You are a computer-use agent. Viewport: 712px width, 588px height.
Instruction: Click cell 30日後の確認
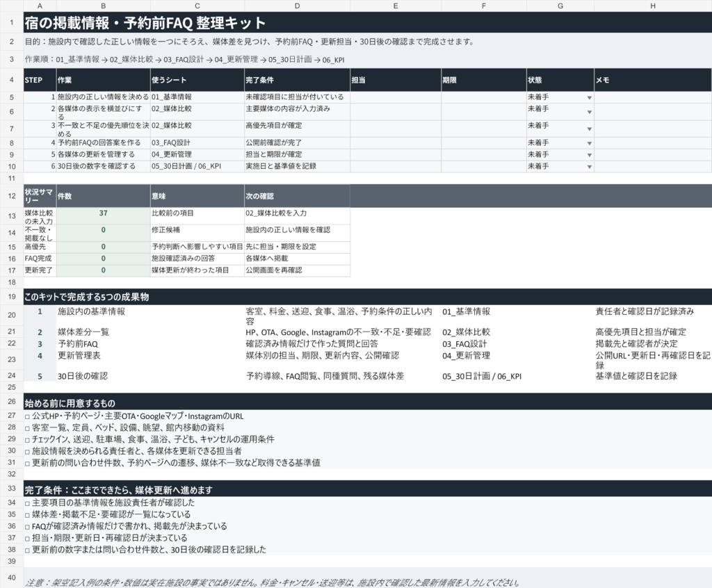tap(150, 376)
